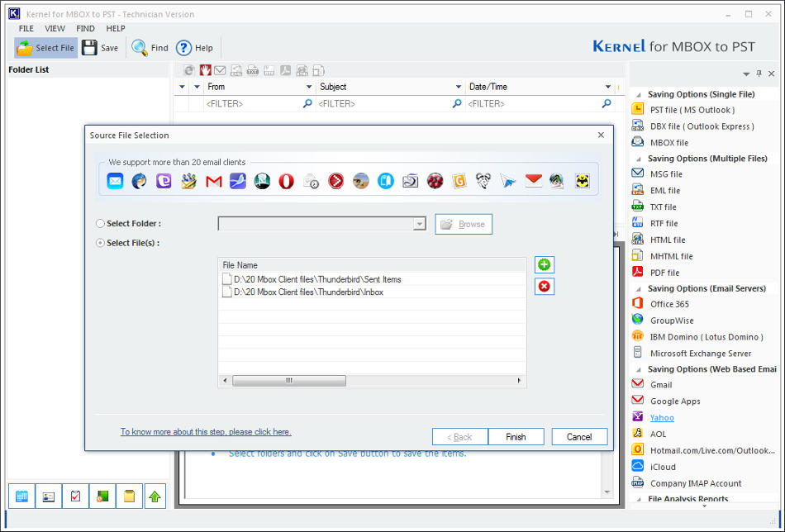Open the VIEW menu
The image size is (785, 532).
55,27
